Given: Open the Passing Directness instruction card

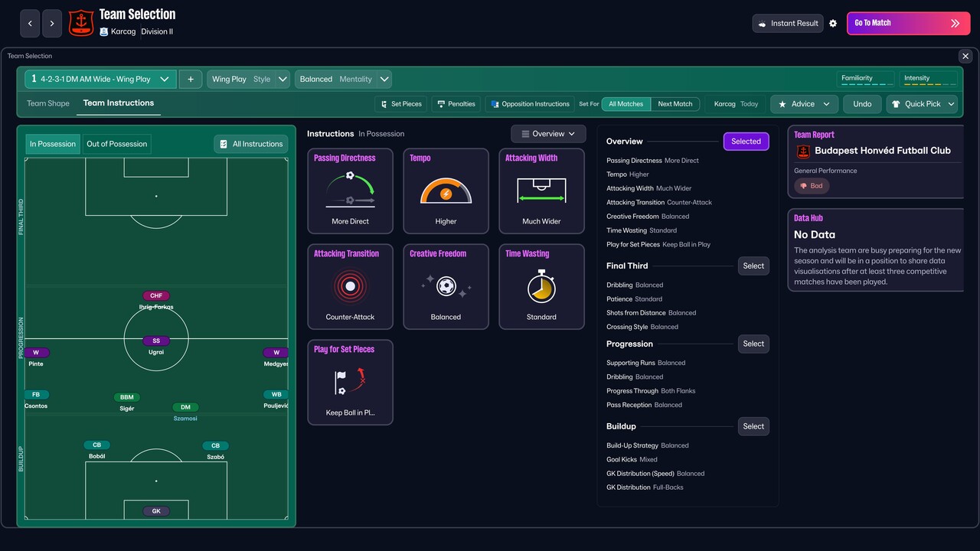Looking at the screenshot, I should tap(350, 191).
